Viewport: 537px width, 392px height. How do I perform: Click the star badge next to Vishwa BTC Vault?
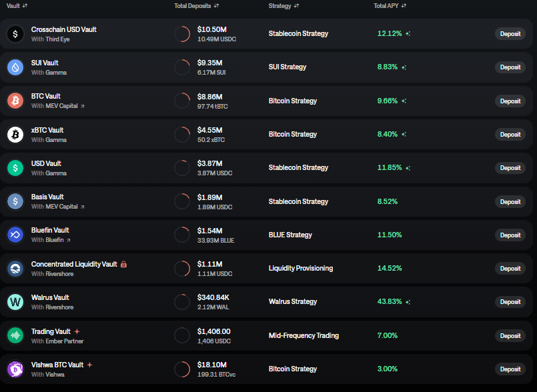click(90, 365)
